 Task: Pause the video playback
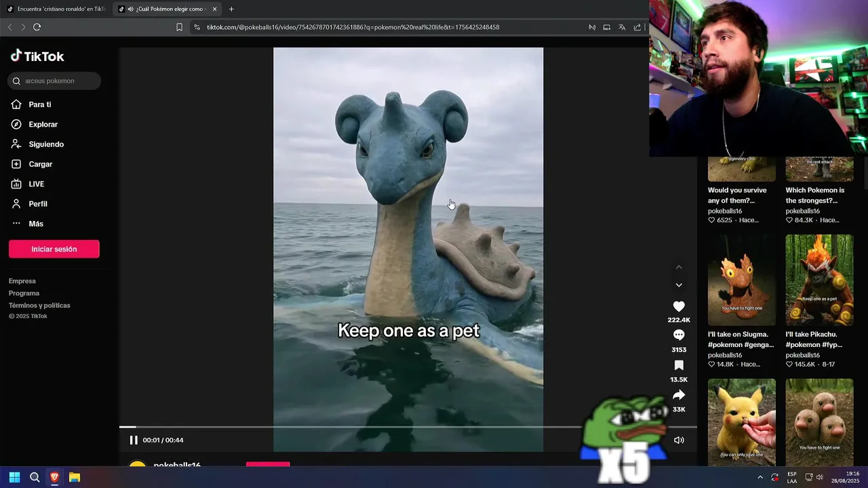point(134,440)
